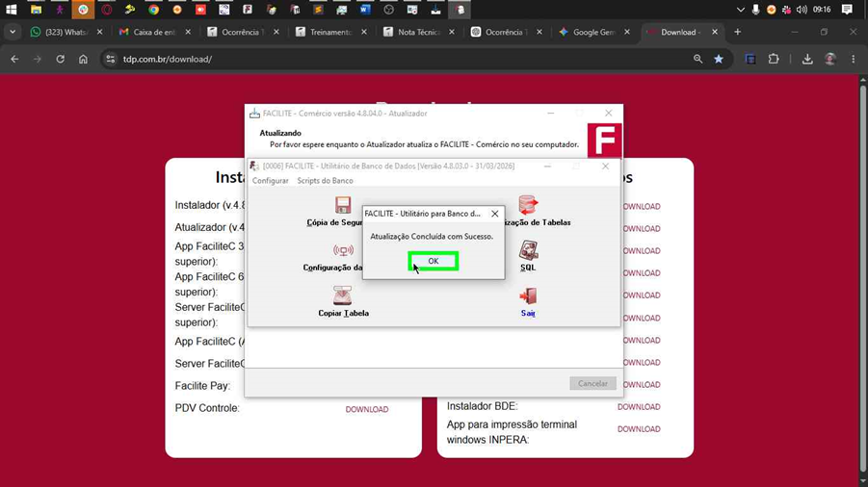Image resolution: width=868 pixels, height=487 pixels.
Task: Switch to the Google Gemini tab
Action: point(594,32)
